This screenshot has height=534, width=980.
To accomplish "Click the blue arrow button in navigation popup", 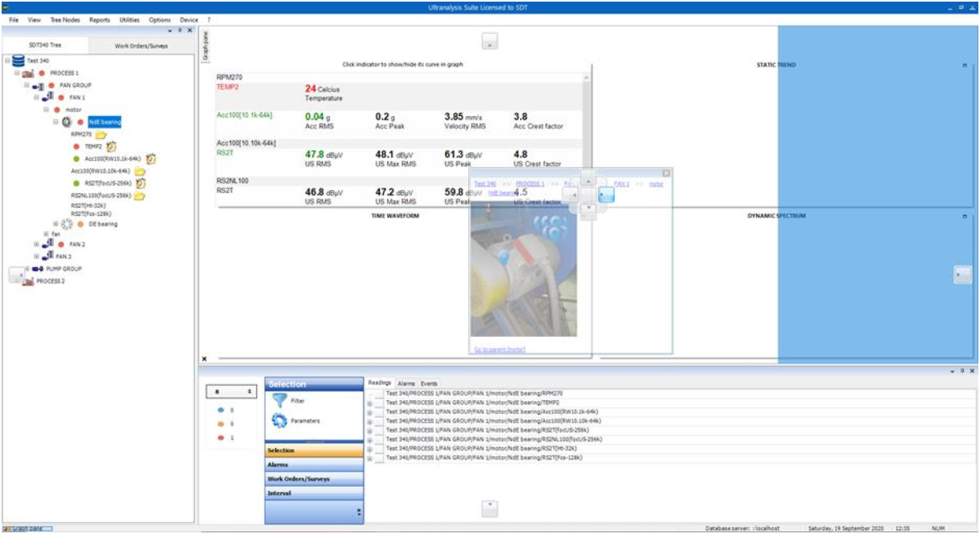I will [607, 195].
